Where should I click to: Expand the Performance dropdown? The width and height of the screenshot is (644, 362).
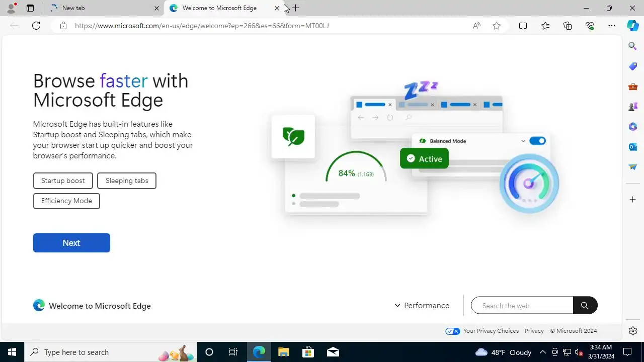click(422, 305)
